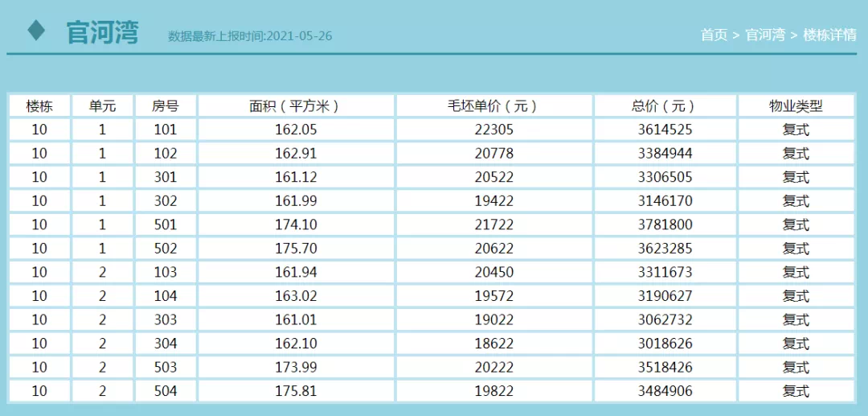
Task: Click the area value 174.10
Action: pyautogui.click(x=296, y=224)
